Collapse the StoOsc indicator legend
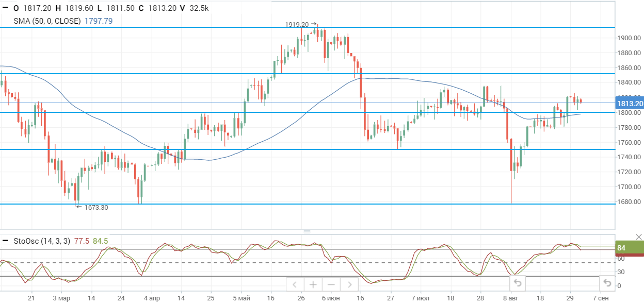 tap(5, 241)
